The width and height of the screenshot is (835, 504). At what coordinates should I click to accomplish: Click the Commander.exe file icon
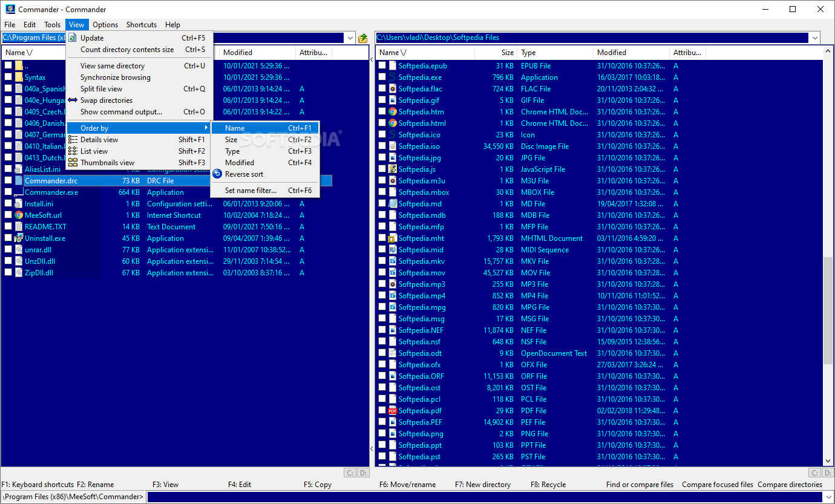tap(19, 192)
